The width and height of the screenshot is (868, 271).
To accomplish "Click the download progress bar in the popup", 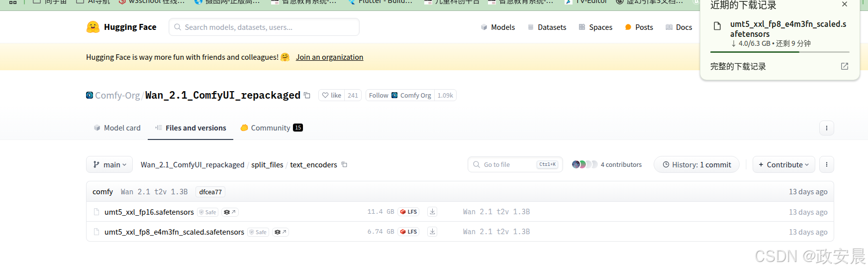I will pos(780,52).
